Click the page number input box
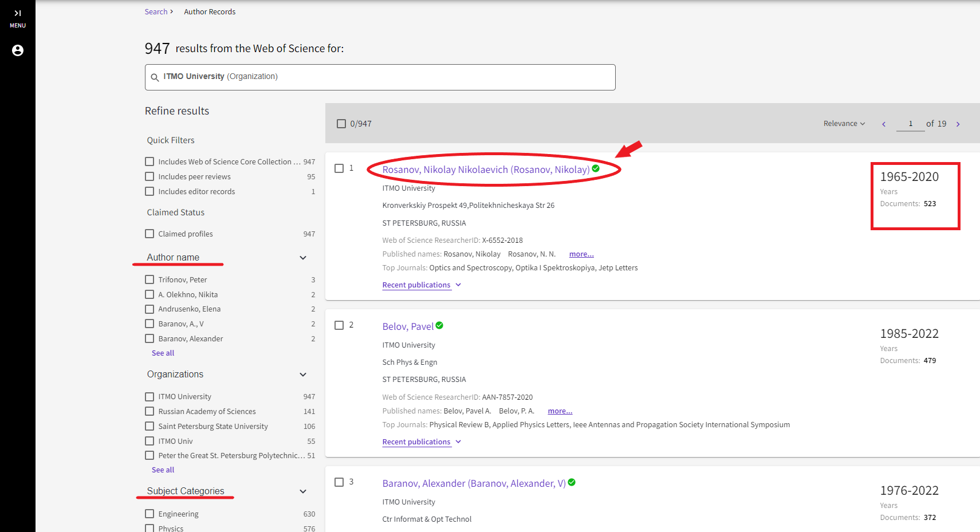 [x=910, y=124]
